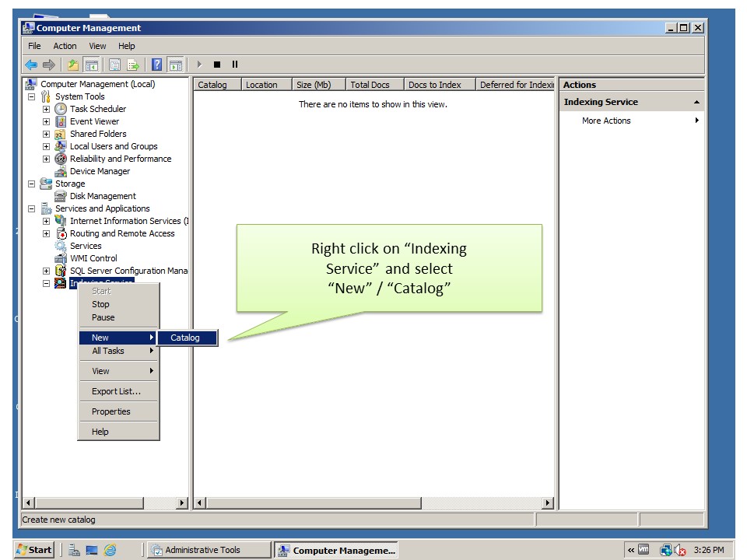Viewport: 747px width, 560px height.
Task: Choose Properties from the context menu
Action: (x=118, y=411)
